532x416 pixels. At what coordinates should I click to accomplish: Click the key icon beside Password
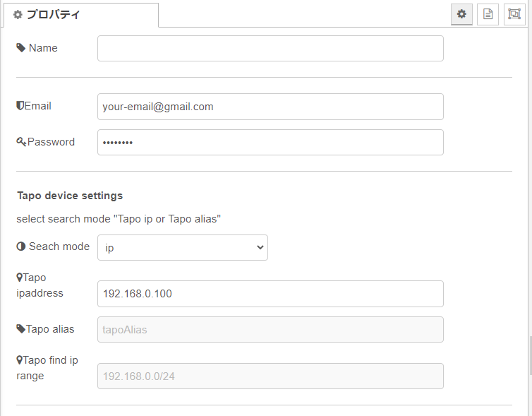pyautogui.click(x=21, y=142)
